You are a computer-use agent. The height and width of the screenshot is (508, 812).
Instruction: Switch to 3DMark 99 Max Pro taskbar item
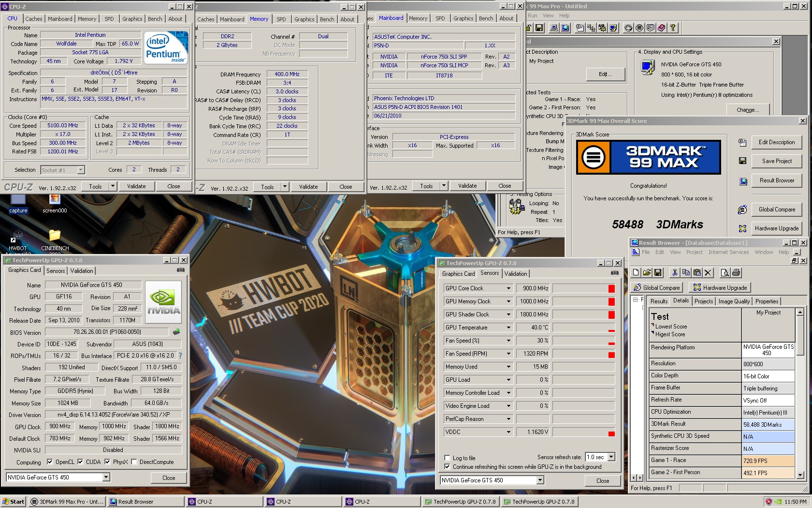click(x=67, y=502)
